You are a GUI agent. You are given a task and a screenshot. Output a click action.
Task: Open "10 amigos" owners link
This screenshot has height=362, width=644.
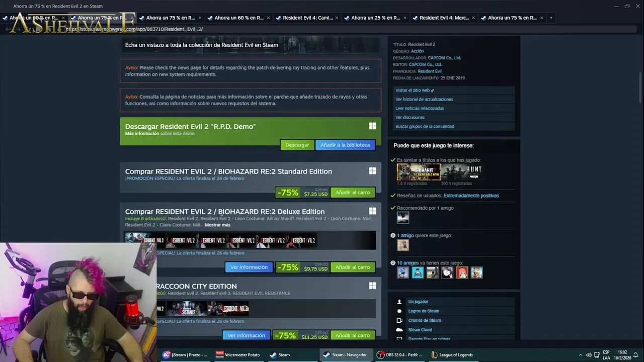(408, 263)
